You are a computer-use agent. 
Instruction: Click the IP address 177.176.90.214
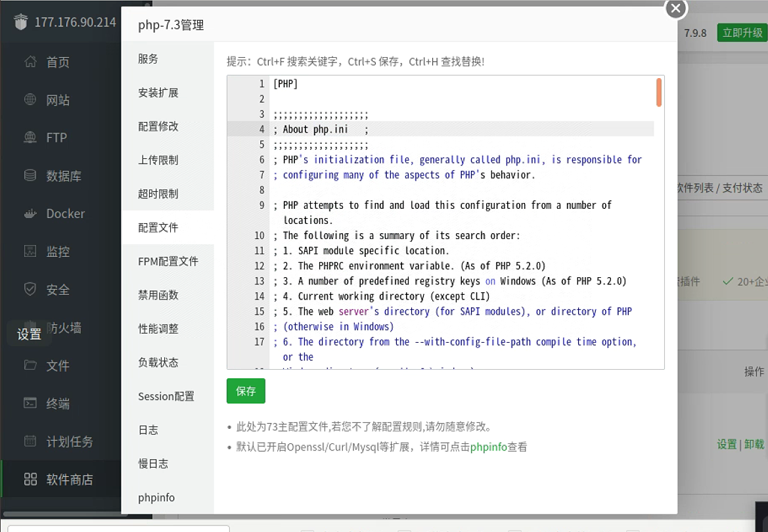[75, 22]
